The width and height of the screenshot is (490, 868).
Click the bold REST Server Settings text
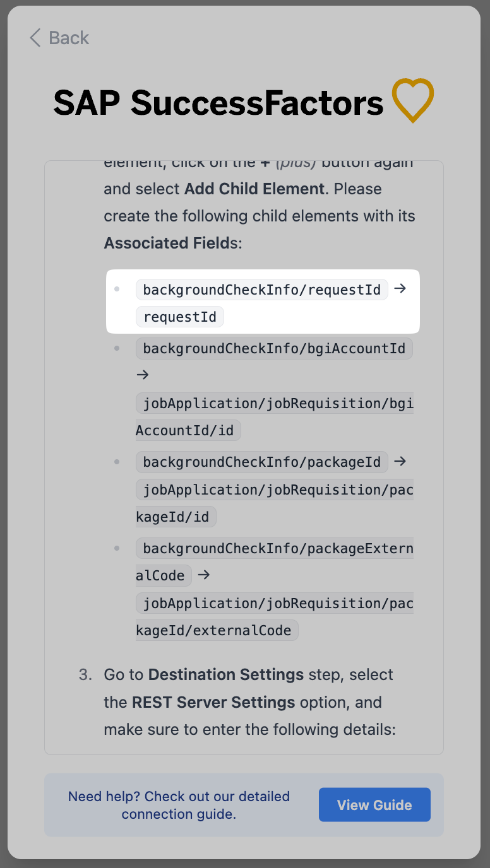pos(213,702)
